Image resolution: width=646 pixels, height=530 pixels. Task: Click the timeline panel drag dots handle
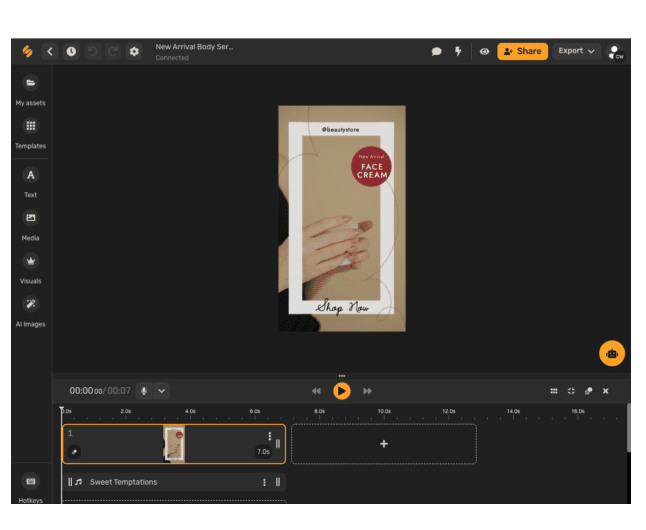pyautogui.click(x=342, y=376)
